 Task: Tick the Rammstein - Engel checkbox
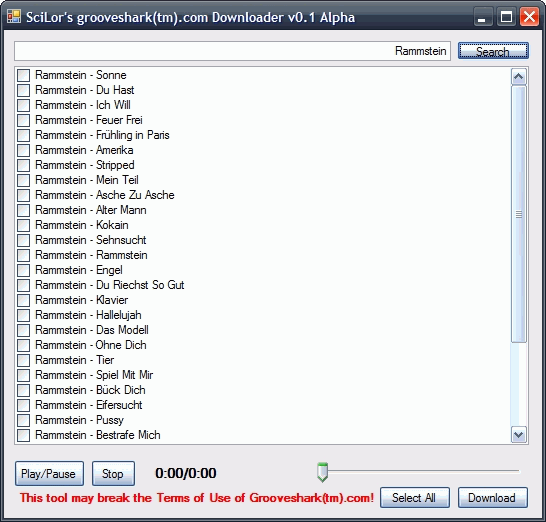pyautogui.click(x=23, y=270)
